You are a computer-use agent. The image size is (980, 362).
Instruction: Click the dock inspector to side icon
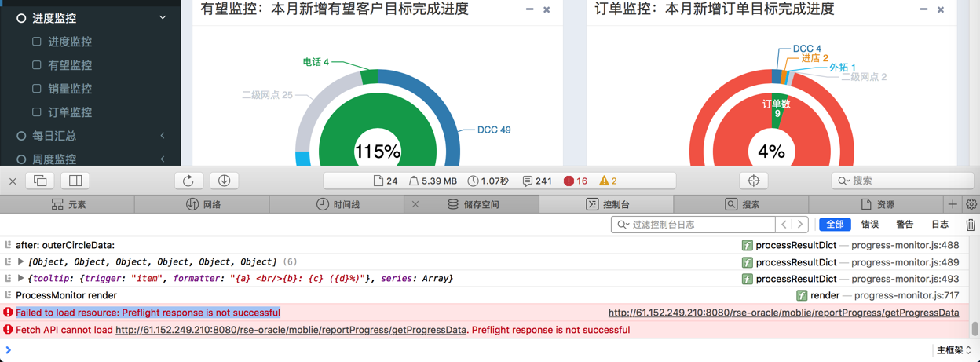[x=75, y=181]
